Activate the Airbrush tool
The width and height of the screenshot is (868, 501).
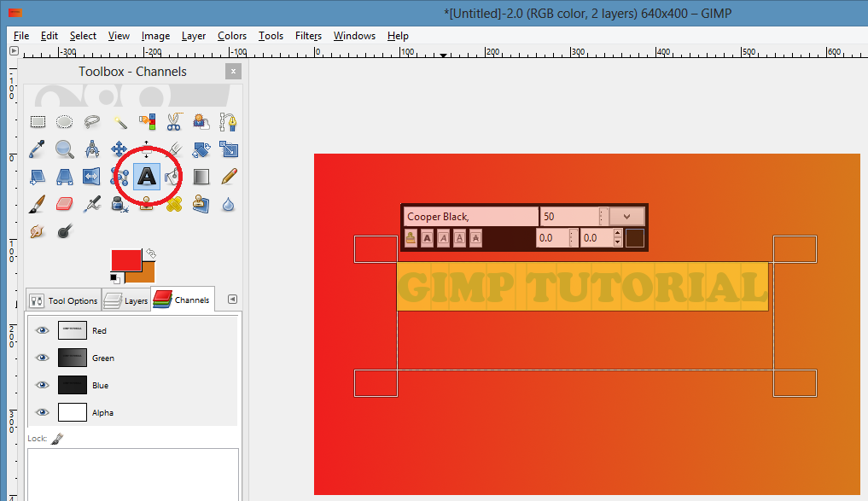(x=92, y=204)
